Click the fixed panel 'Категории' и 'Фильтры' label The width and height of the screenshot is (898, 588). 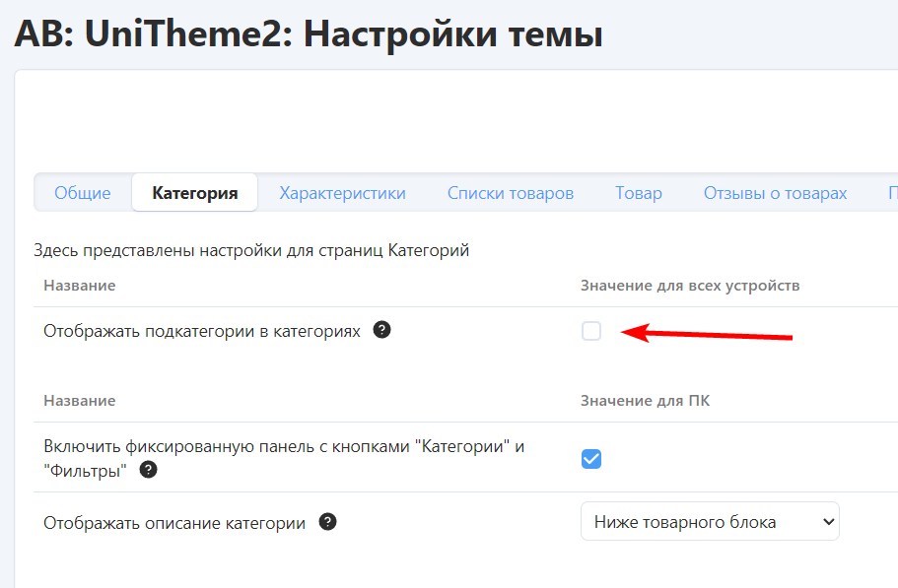click(x=284, y=458)
